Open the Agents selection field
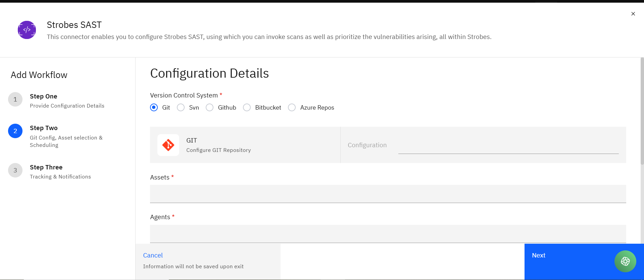Viewport: 644px width, 280px height. [388, 234]
